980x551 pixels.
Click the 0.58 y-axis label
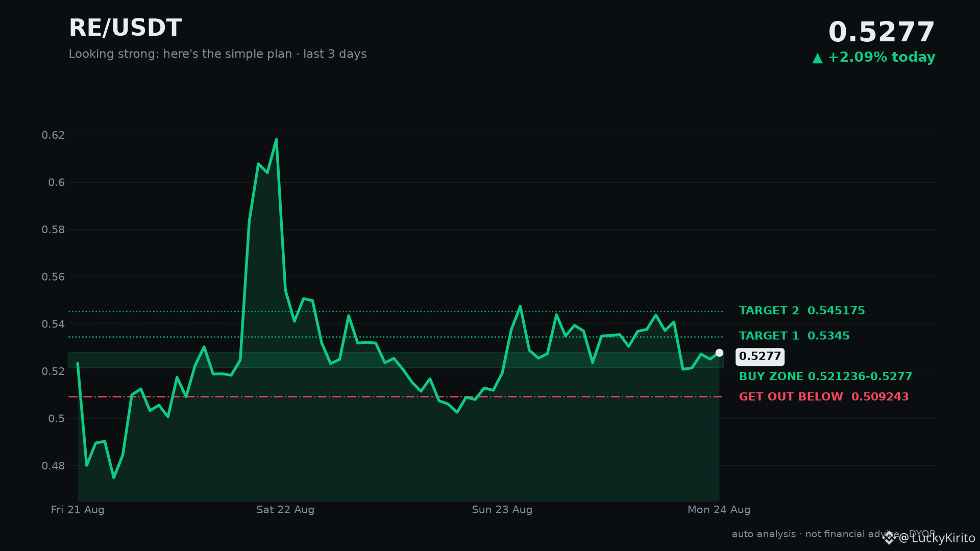[53, 230]
